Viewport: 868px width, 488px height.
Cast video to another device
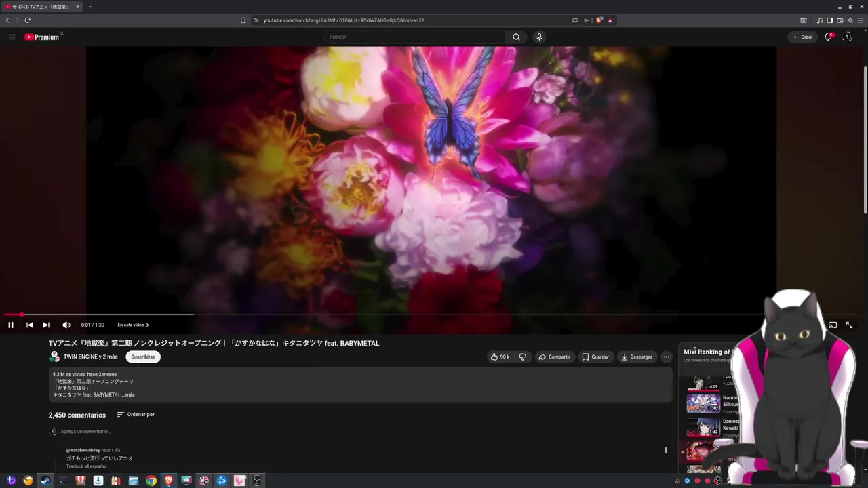[833, 325]
